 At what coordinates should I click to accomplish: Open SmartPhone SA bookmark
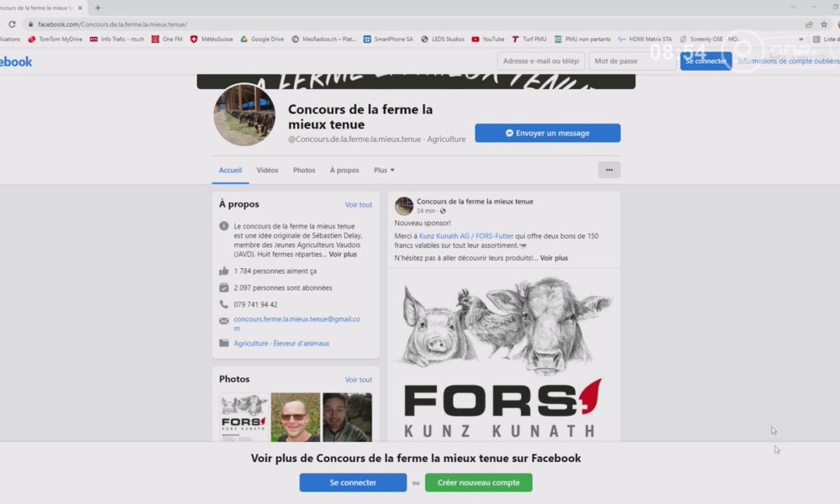(x=388, y=39)
